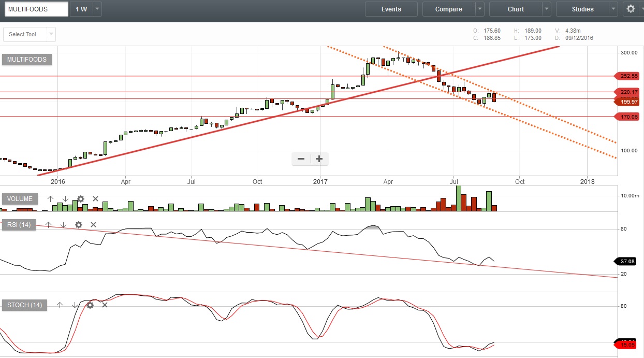
Task: Click the Events button
Action: coord(391,9)
